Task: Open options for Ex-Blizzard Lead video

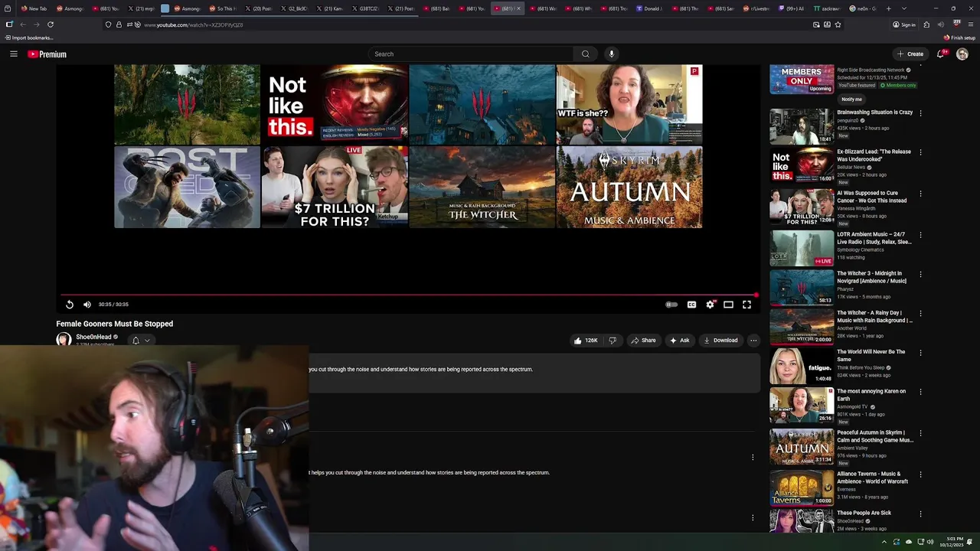Action: pos(920,152)
